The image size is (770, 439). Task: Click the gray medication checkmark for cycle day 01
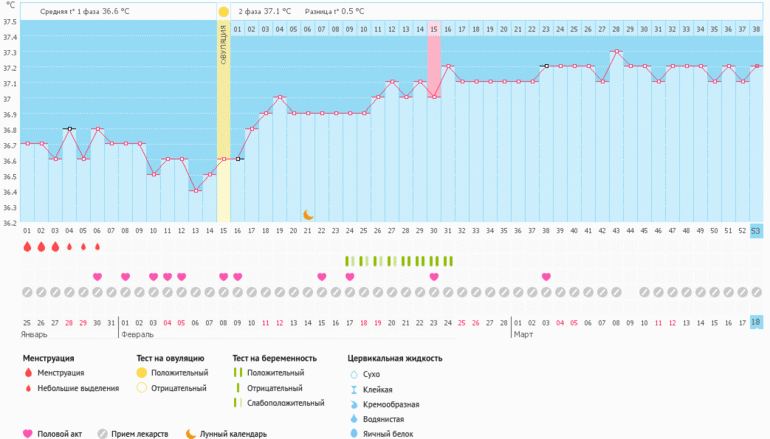coord(27,292)
